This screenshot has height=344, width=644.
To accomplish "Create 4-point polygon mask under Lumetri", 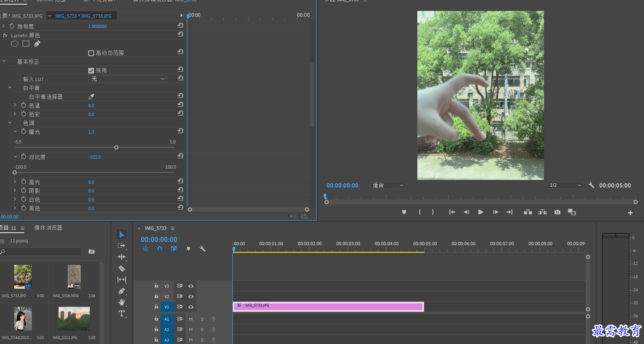I will (26, 44).
